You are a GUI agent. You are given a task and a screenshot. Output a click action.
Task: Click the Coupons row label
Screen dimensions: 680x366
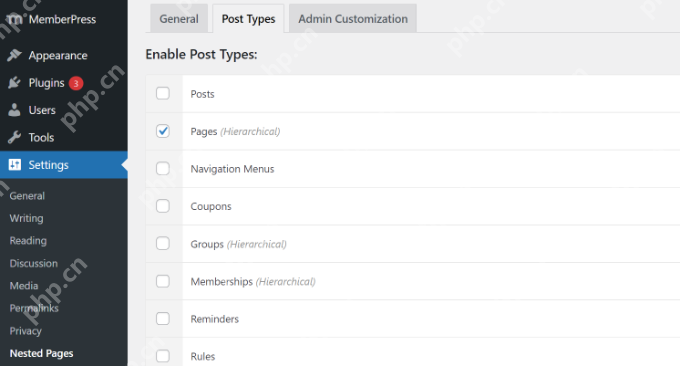click(211, 206)
